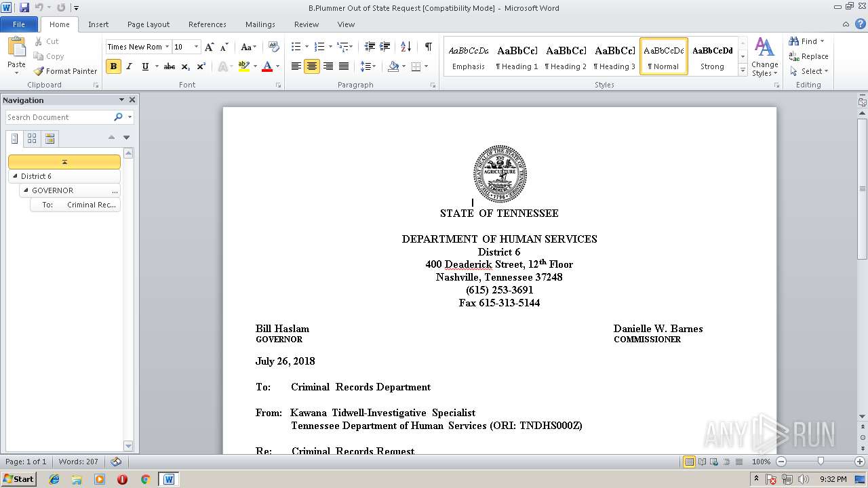Apply the Heading 1 style
The image size is (868, 488).
(x=517, y=57)
